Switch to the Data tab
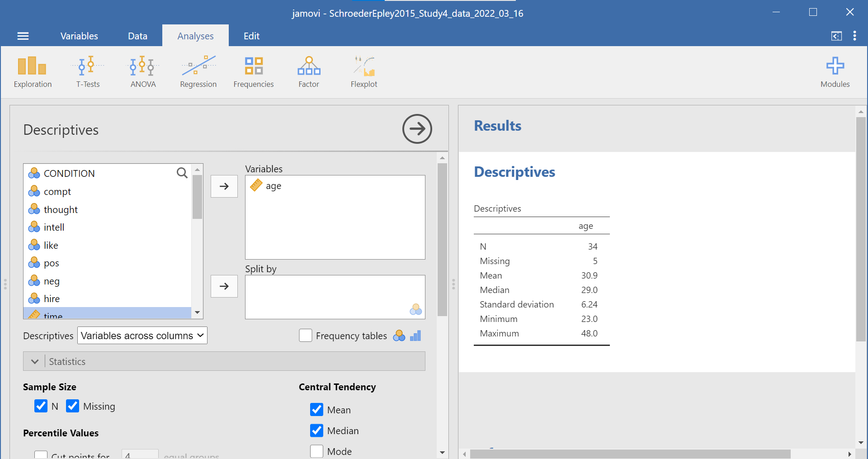This screenshot has height=459, width=868. pyautogui.click(x=137, y=36)
